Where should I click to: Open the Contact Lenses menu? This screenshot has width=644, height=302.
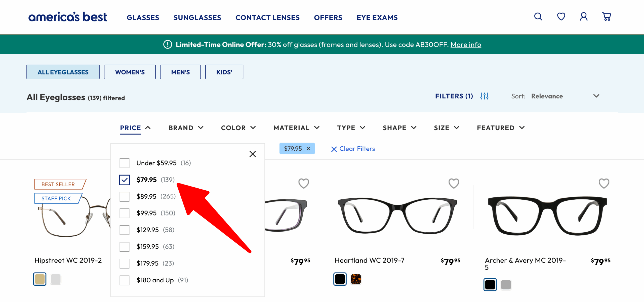tap(267, 17)
